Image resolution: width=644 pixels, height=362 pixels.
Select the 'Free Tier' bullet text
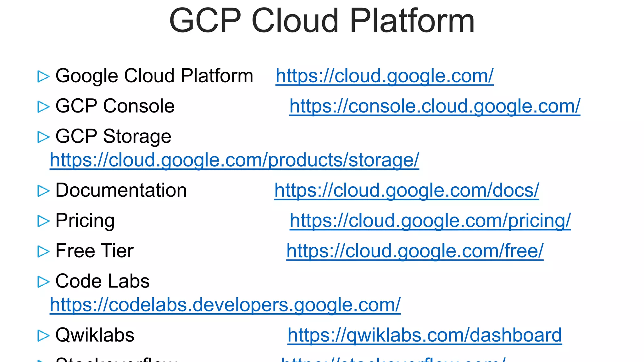[94, 251]
